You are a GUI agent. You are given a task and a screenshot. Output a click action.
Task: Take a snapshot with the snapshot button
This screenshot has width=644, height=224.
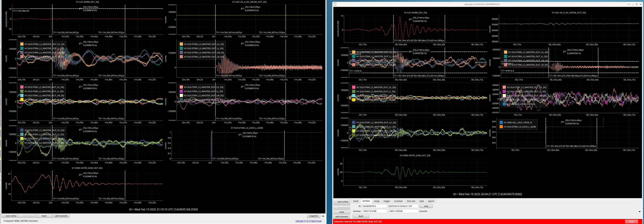(x=314, y=216)
